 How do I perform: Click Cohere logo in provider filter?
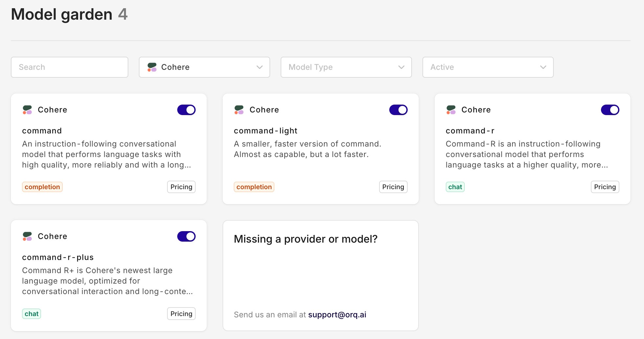pos(152,67)
